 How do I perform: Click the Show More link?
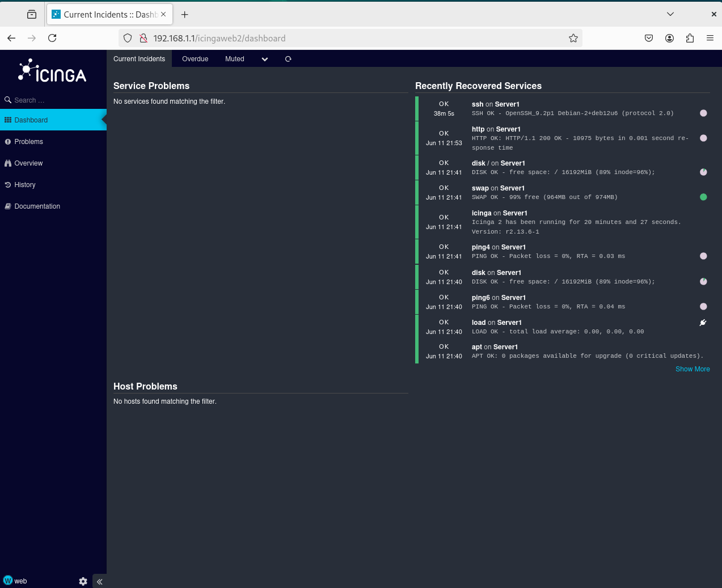pyautogui.click(x=693, y=369)
